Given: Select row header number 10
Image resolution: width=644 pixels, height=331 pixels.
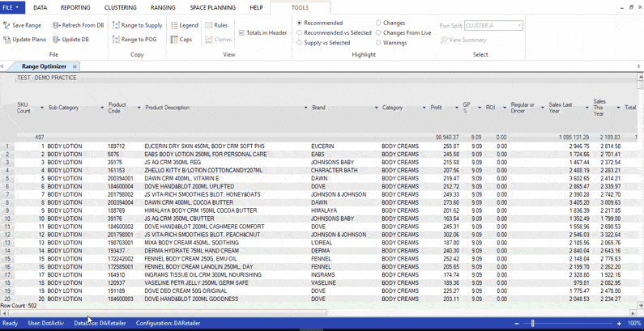Looking at the screenshot, I should (7, 219).
